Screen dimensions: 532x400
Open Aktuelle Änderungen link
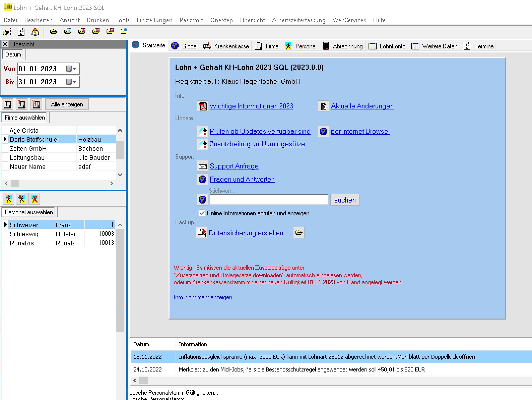362,106
